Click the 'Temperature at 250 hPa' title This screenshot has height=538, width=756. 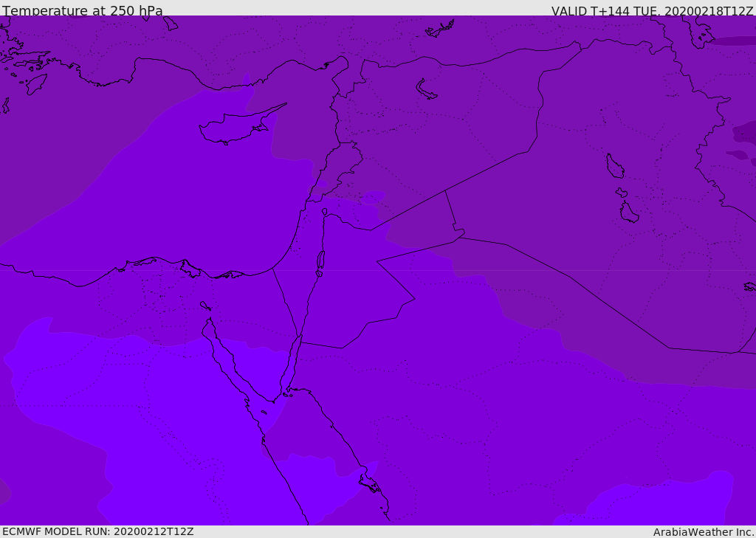(x=83, y=10)
